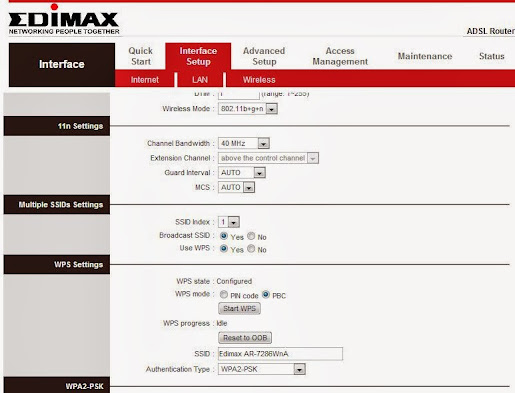Click the WPS Settings section header
Viewport: 515px width, 393px height.
pyautogui.click(x=57, y=264)
